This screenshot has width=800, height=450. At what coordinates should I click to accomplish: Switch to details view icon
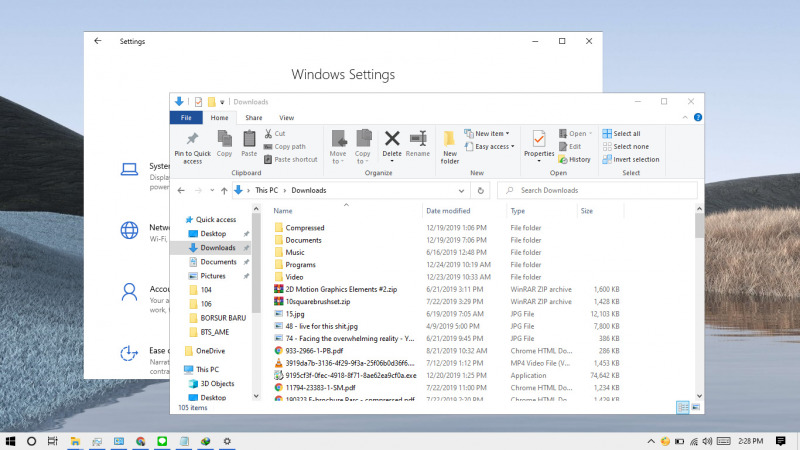point(682,407)
